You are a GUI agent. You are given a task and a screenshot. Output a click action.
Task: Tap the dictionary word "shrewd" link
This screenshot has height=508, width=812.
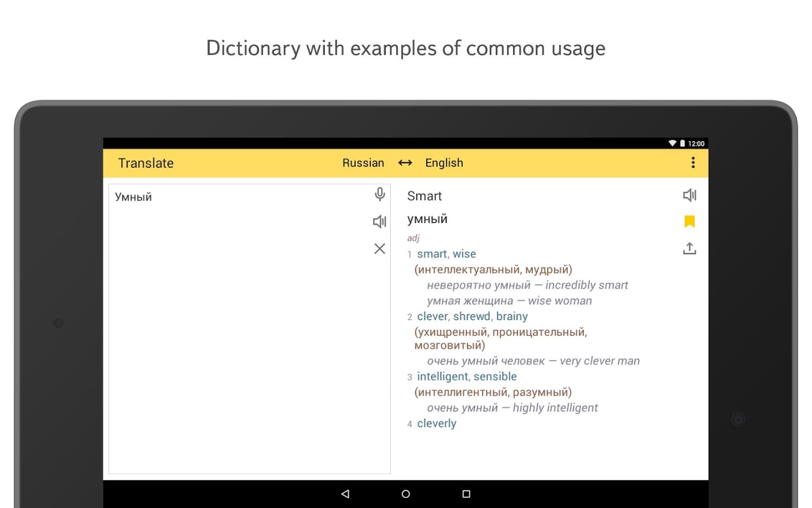(472, 317)
